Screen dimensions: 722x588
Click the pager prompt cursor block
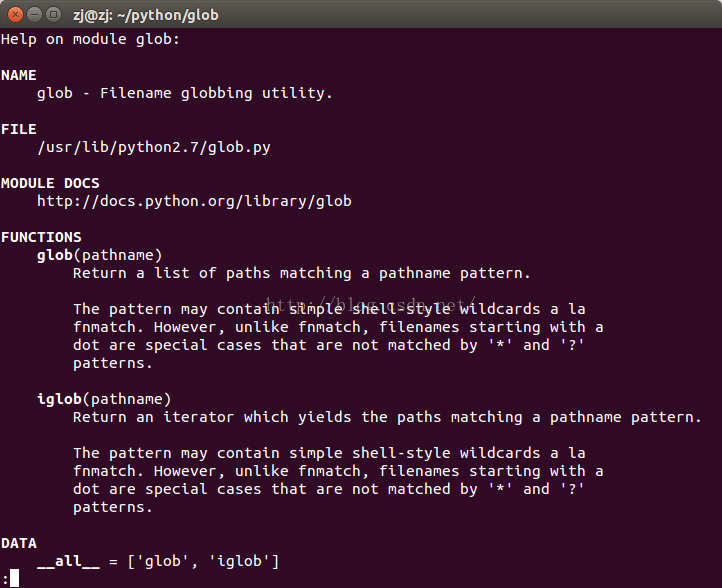tap(14, 578)
